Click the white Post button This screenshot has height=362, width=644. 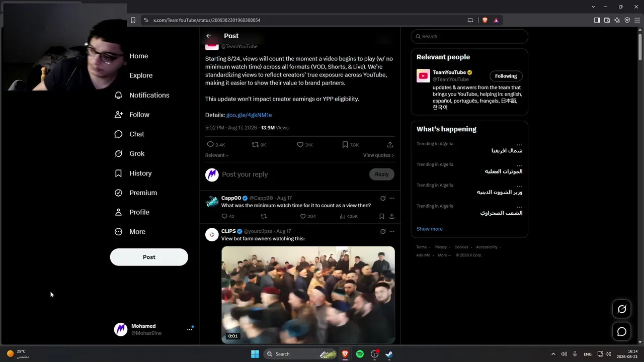tap(149, 257)
